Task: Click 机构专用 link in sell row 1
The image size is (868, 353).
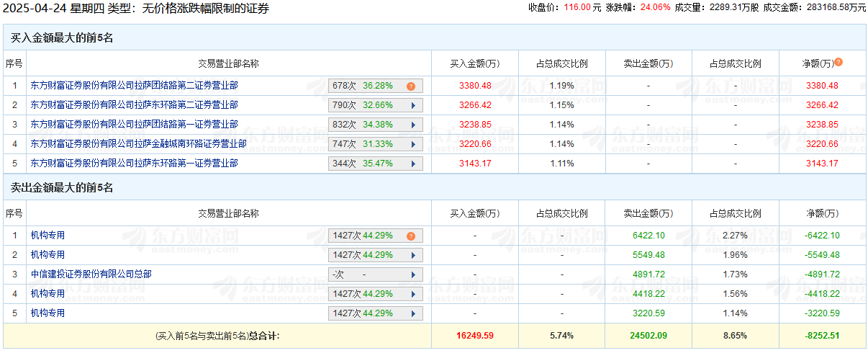Action: [x=48, y=236]
